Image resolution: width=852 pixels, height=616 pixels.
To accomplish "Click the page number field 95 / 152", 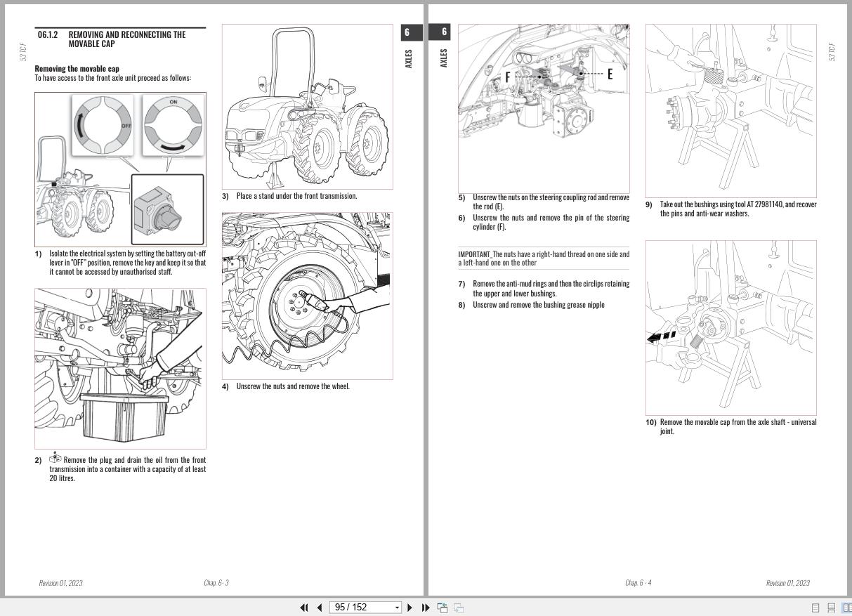I will 361,608.
